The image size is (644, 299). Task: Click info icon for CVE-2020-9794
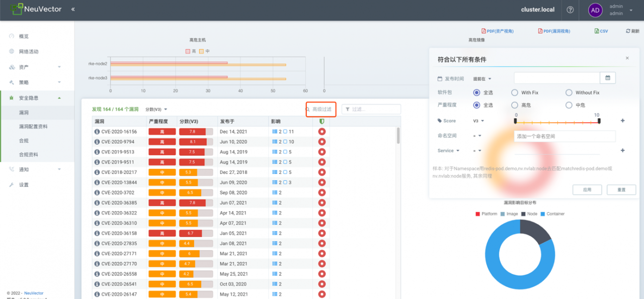97,142
